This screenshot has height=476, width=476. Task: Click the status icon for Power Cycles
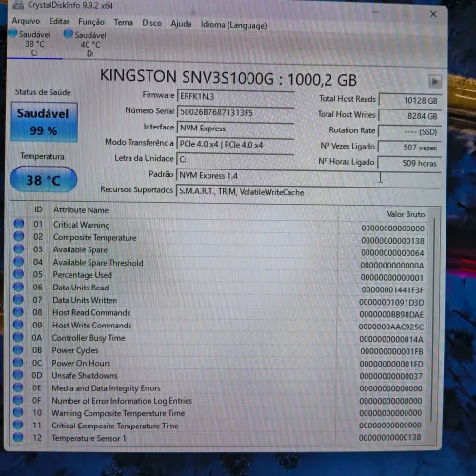(18, 349)
